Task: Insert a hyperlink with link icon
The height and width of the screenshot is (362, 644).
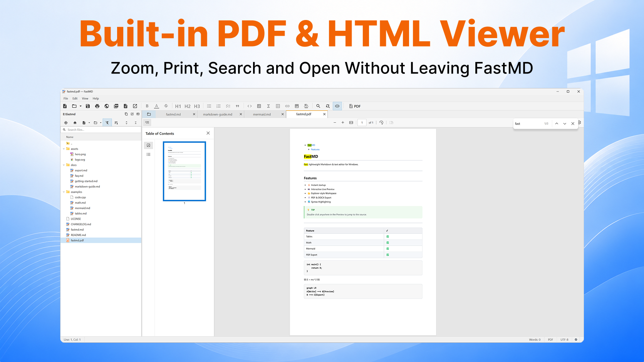Action: [287, 106]
